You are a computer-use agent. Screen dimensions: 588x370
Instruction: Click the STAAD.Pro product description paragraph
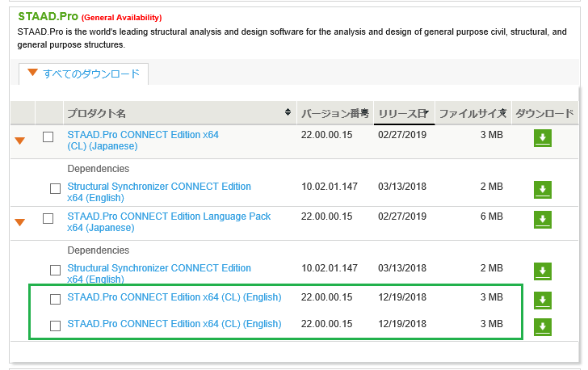(x=292, y=38)
